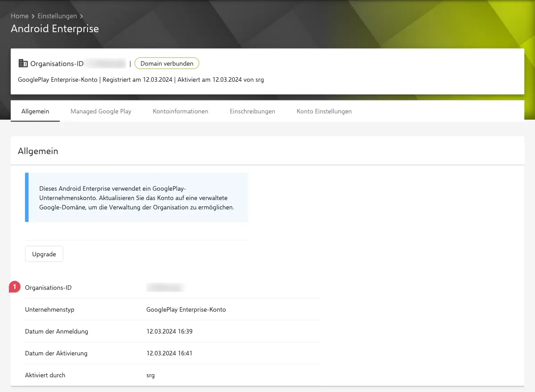Screen dimensions: 535x392
Task: Open the Kontoinformationen tab
Action: (x=181, y=111)
